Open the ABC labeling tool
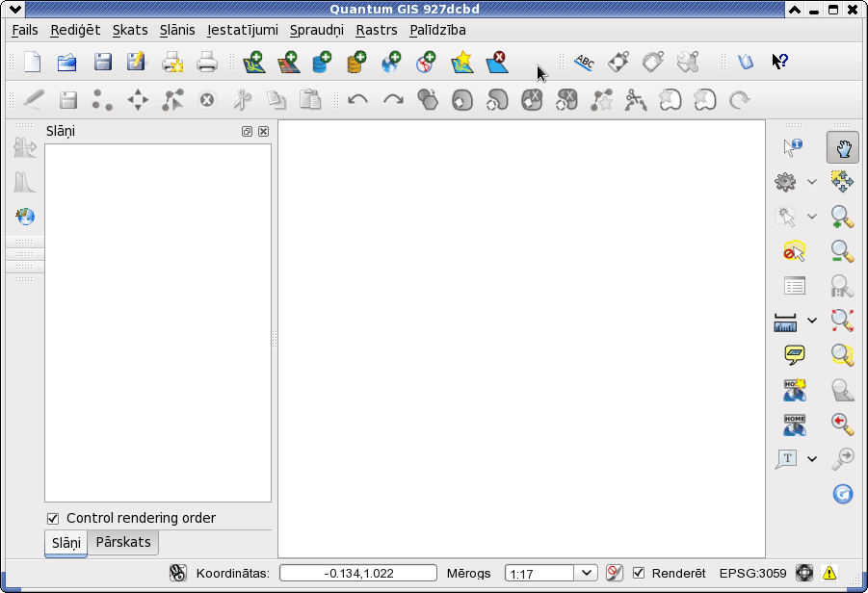 (x=584, y=62)
